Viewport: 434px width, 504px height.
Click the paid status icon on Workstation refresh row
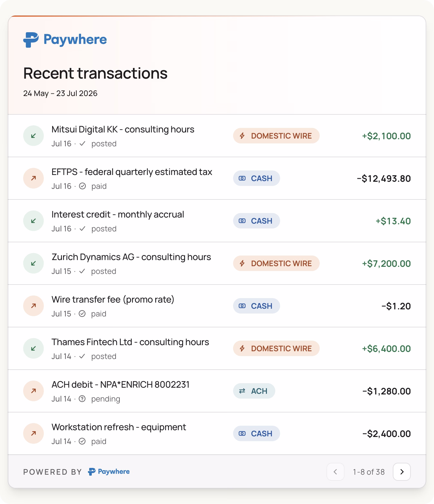click(x=82, y=441)
